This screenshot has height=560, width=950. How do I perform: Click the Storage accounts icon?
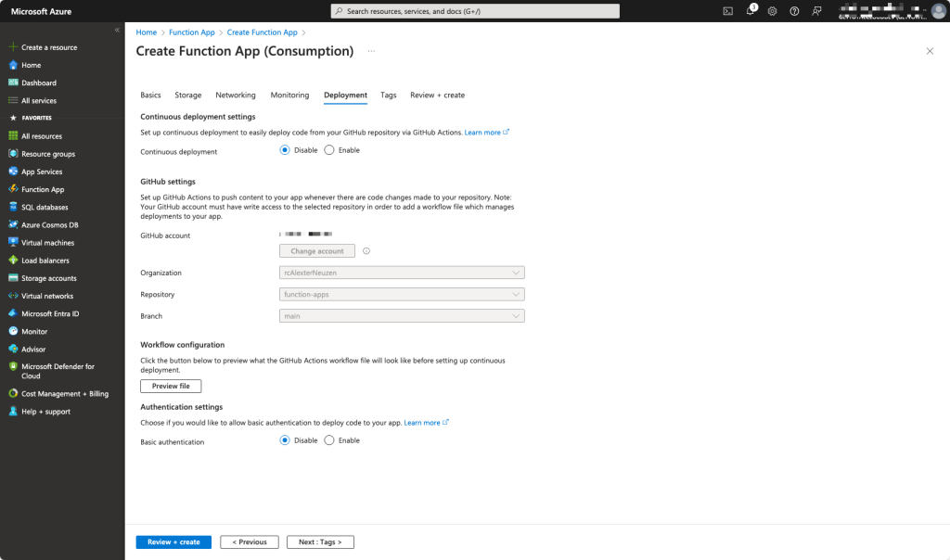(13, 278)
